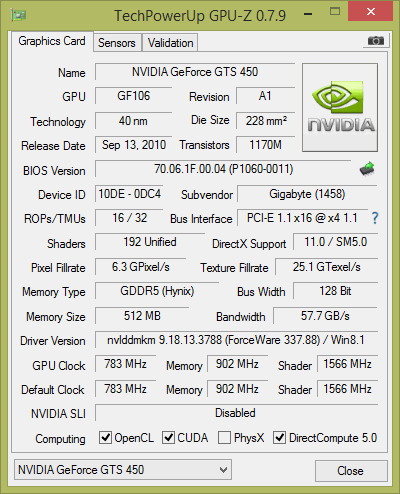Maximize the GPU-Z window
400x494 pixels.
(335, 12)
